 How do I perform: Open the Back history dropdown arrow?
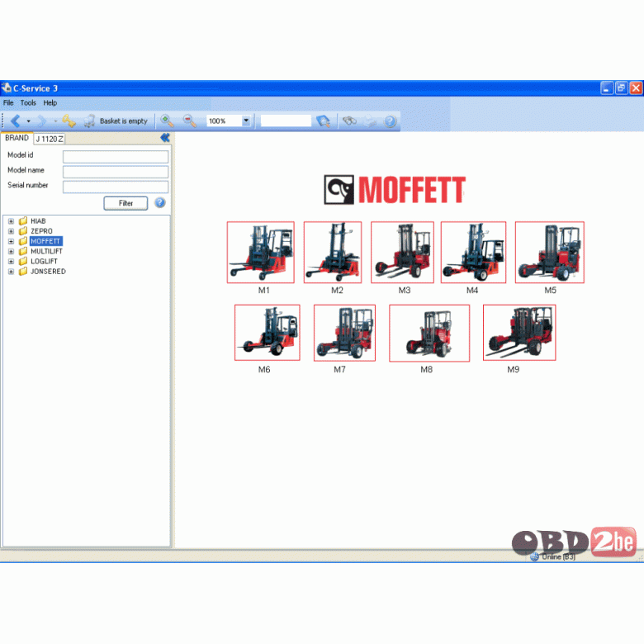click(28, 121)
